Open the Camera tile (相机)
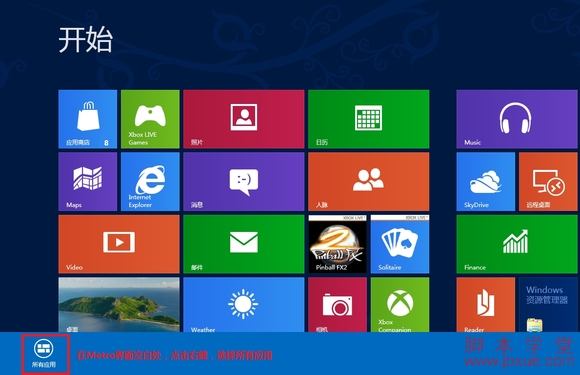Screen dimensions: 580x375 337,305
